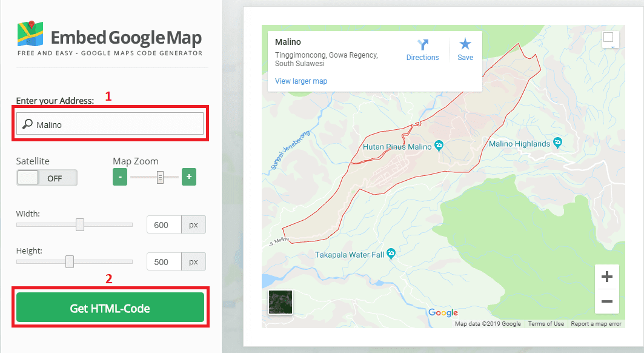Click the Save star icon
The width and height of the screenshot is (644, 353).
click(465, 44)
